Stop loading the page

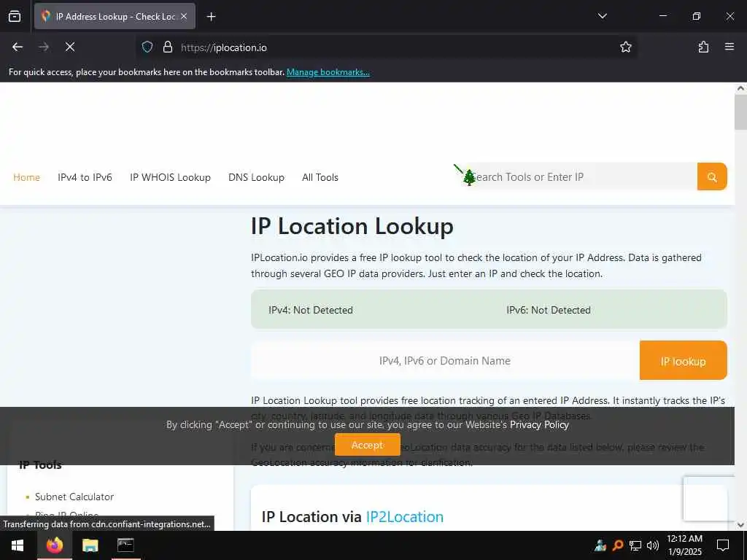click(x=70, y=47)
